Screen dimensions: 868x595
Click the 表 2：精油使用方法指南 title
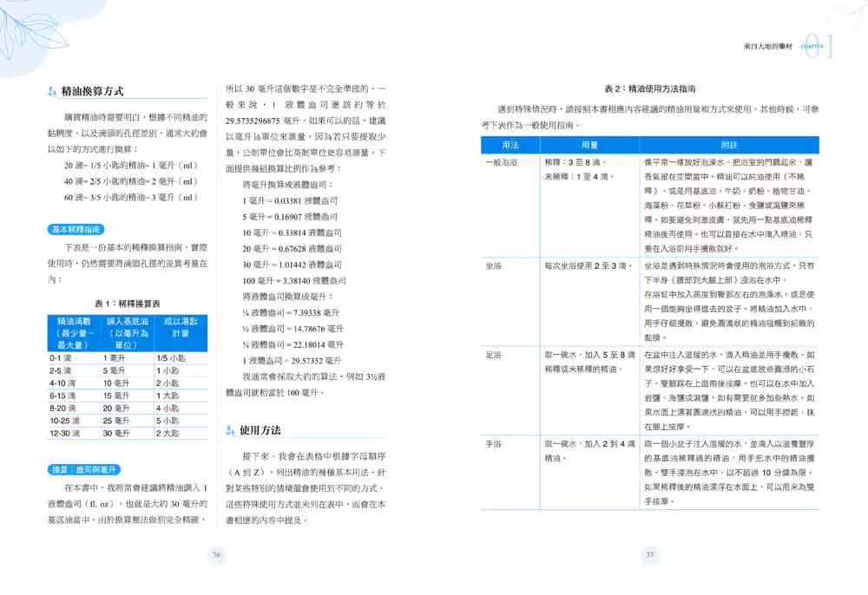click(650, 88)
